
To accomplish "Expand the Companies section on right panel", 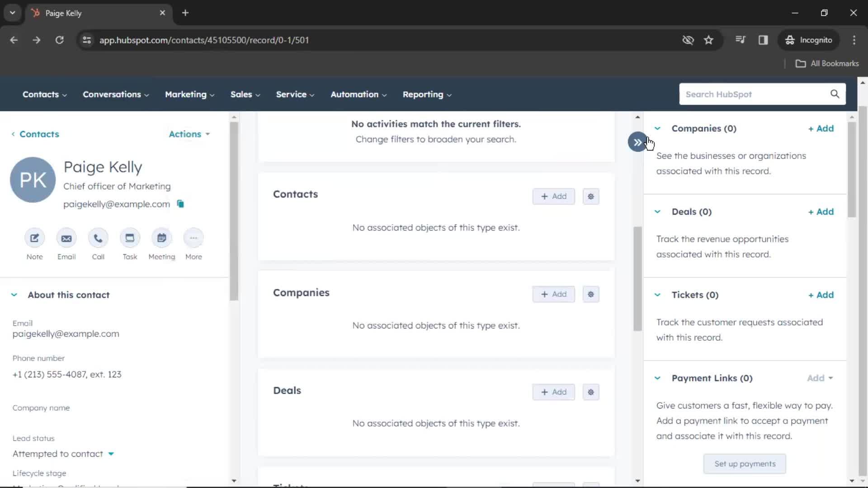I will tap(658, 128).
